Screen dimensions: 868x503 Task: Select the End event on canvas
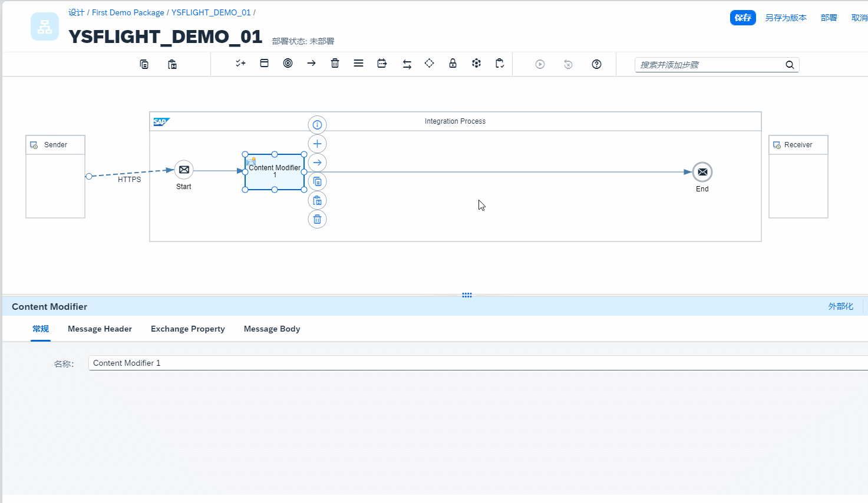[x=702, y=172]
